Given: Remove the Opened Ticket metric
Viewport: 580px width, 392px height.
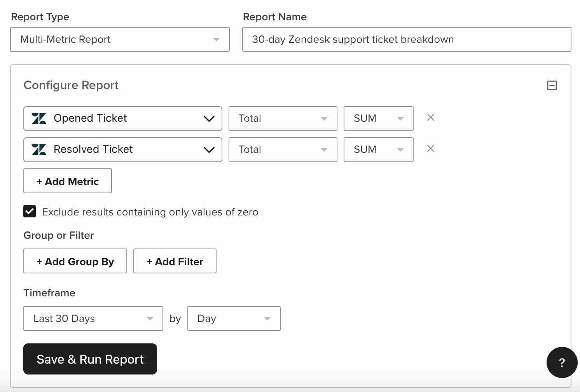Looking at the screenshot, I should pos(430,117).
